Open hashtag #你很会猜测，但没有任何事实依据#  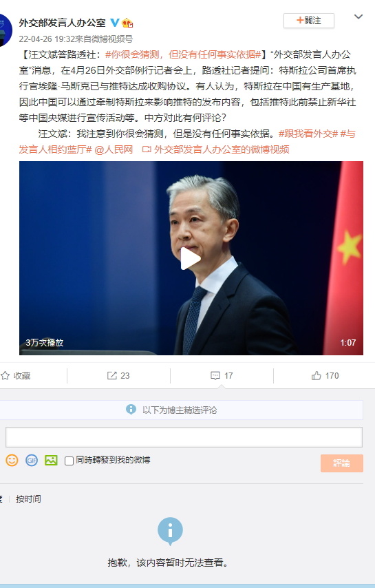183,55
